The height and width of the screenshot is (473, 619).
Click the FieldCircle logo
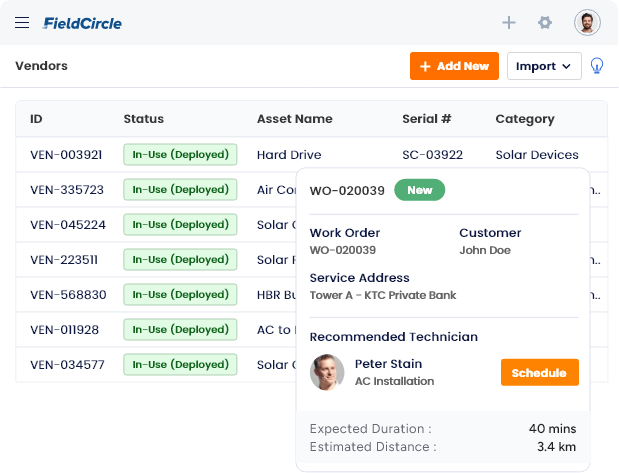point(82,23)
